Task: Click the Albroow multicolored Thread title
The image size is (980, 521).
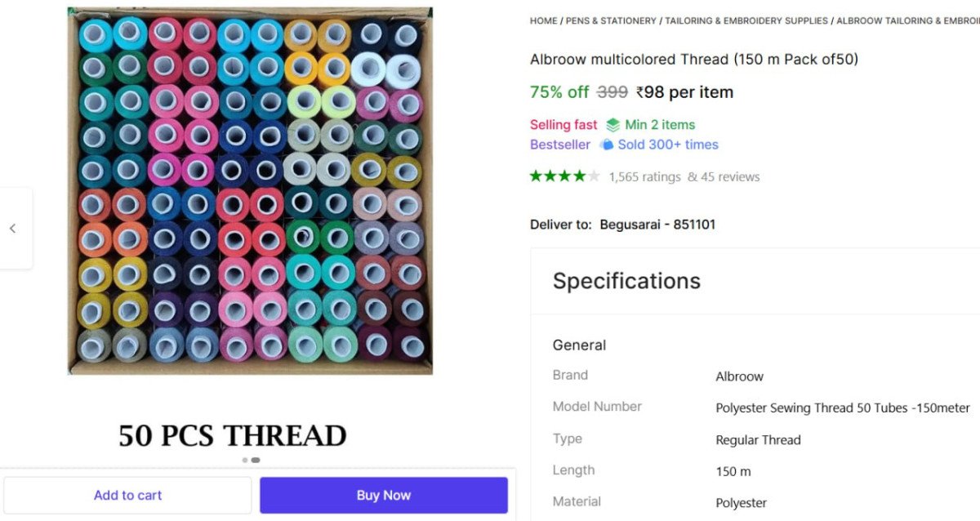Action: click(x=693, y=59)
